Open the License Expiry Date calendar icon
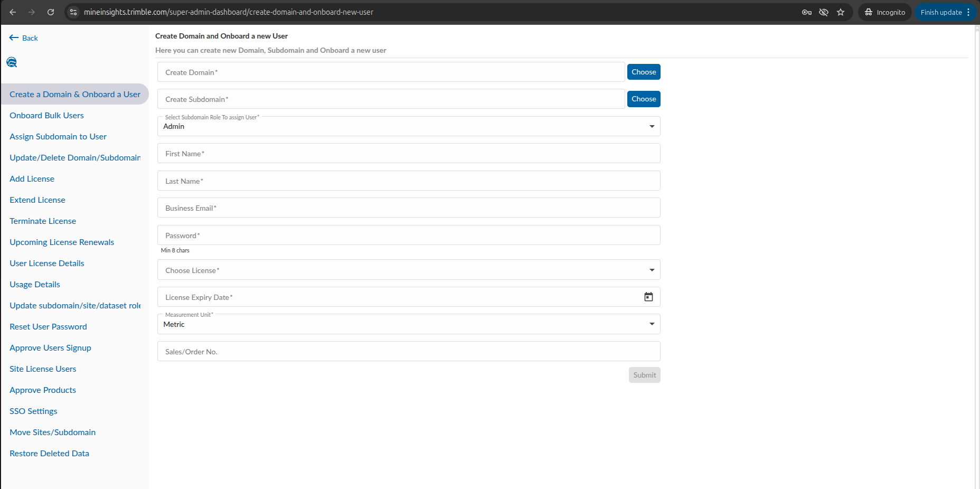 pos(648,297)
